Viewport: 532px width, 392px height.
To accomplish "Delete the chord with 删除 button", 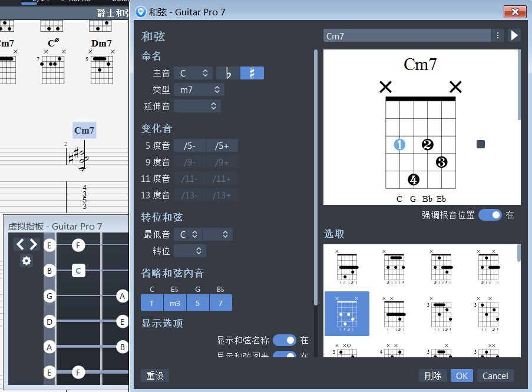I will coord(432,376).
